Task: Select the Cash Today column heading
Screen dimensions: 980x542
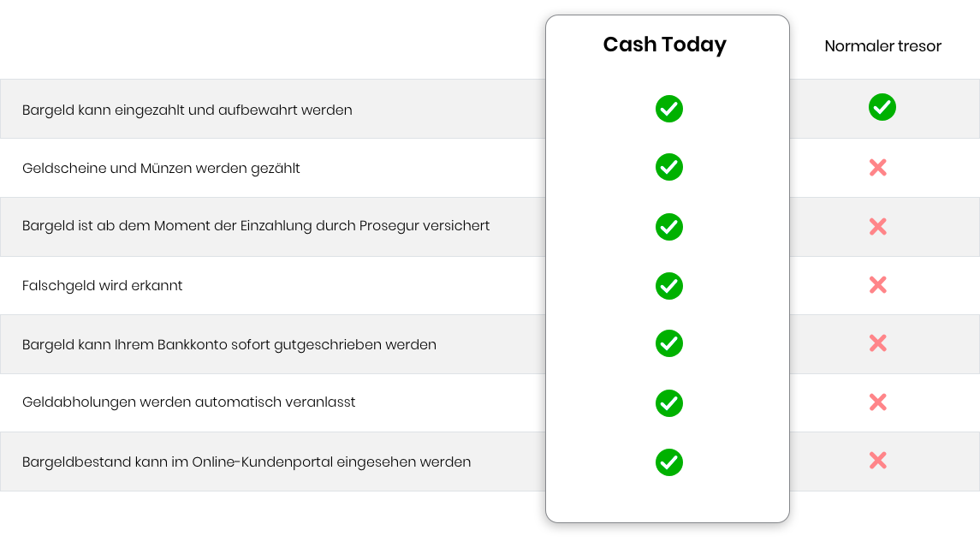Action: pos(664,45)
